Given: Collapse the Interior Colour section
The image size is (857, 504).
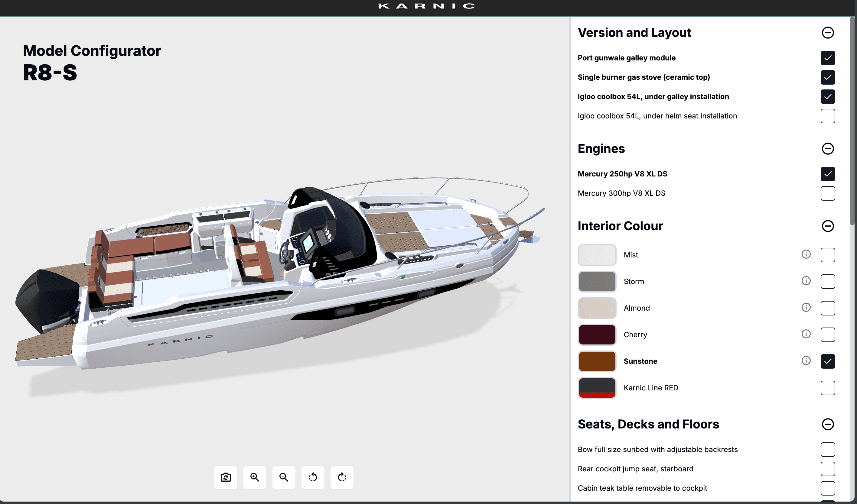Looking at the screenshot, I should (828, 226).
